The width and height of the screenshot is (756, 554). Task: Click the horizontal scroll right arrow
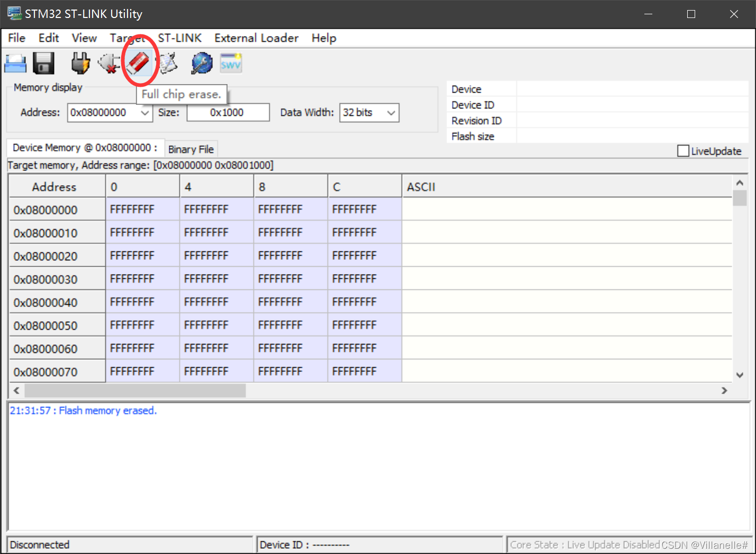(x=724, y=390)
